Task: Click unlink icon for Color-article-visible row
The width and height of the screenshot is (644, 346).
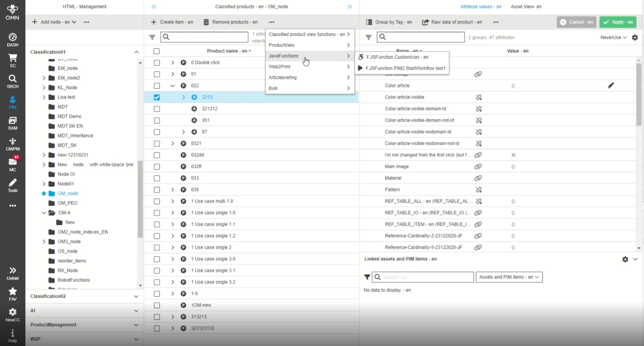Action: point(478,97)
